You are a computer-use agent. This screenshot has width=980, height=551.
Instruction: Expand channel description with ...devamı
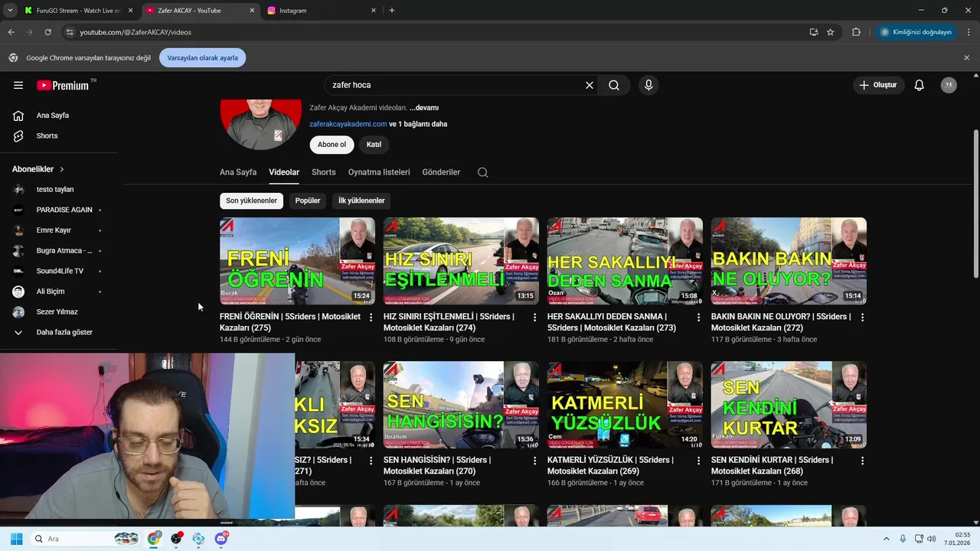[x=424, y=108]
